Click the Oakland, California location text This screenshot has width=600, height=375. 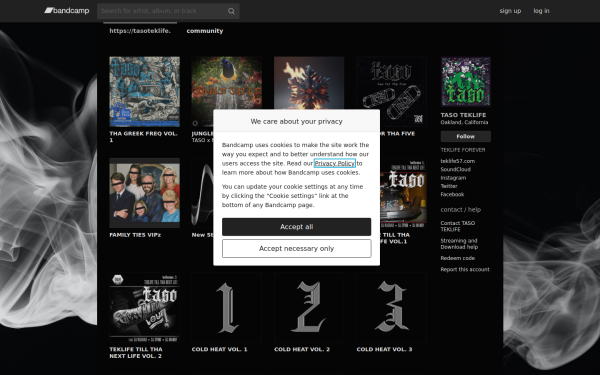(464, 122)
